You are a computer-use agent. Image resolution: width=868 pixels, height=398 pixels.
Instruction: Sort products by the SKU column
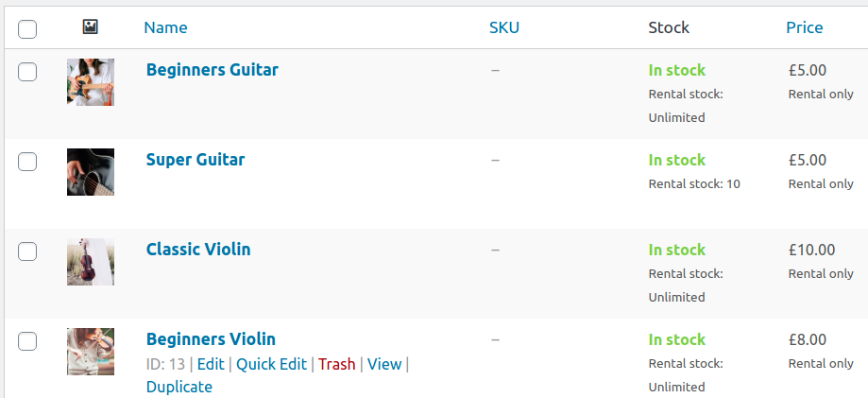(504, 27)
